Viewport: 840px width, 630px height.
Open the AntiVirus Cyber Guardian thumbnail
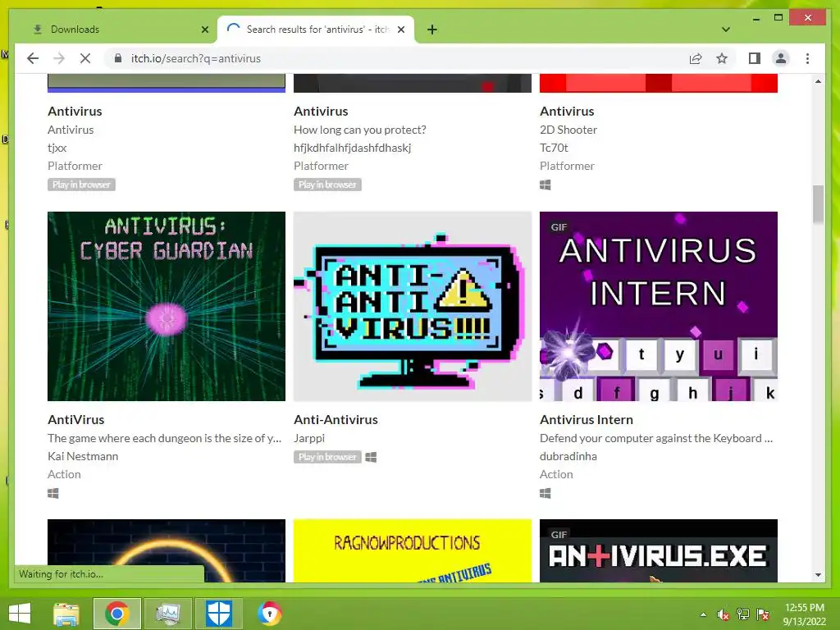pyautogui.click(x=166, y=306)
